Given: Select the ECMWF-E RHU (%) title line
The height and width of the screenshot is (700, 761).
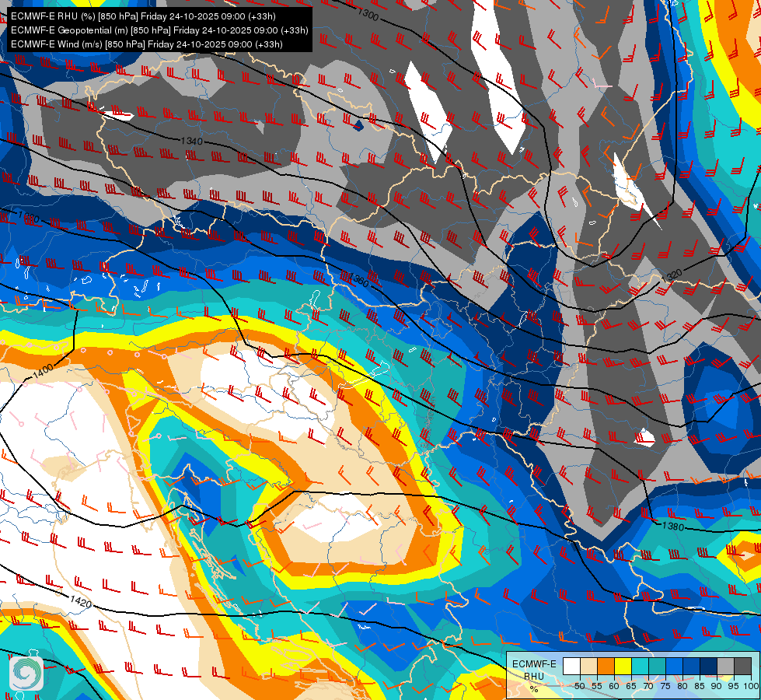Looking at the screenshot, I should 143,16.
